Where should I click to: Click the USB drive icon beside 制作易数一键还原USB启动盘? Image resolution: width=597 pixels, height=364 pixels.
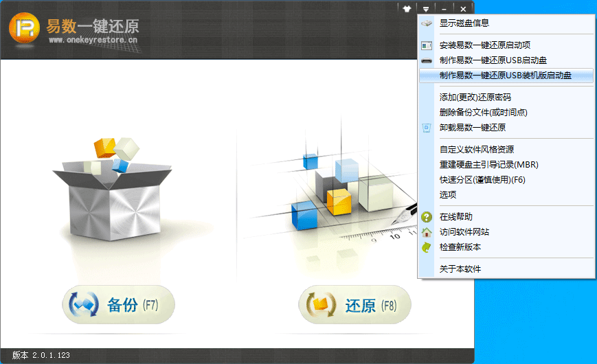(427, 60)
